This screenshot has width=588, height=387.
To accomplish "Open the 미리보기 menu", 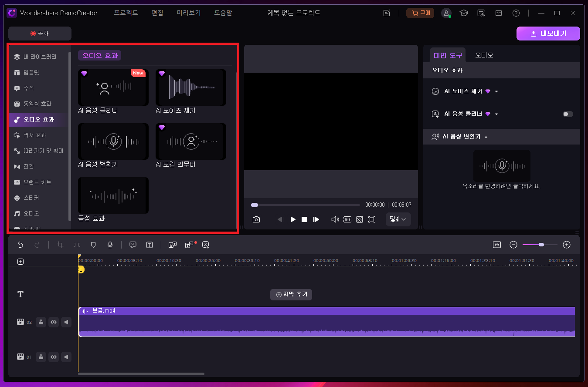I will click(189, 13).
